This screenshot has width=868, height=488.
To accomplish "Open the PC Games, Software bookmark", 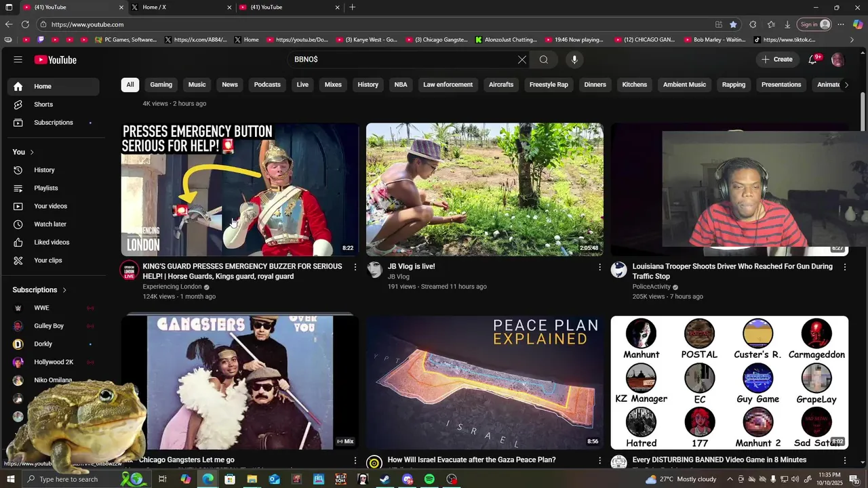I will [125, 40].
